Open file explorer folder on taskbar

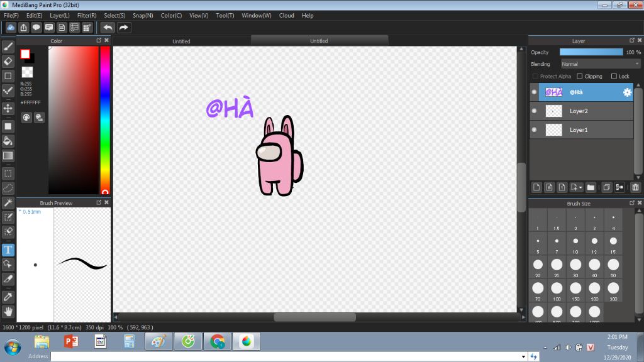pyautogui.click(x=42, y=341)
